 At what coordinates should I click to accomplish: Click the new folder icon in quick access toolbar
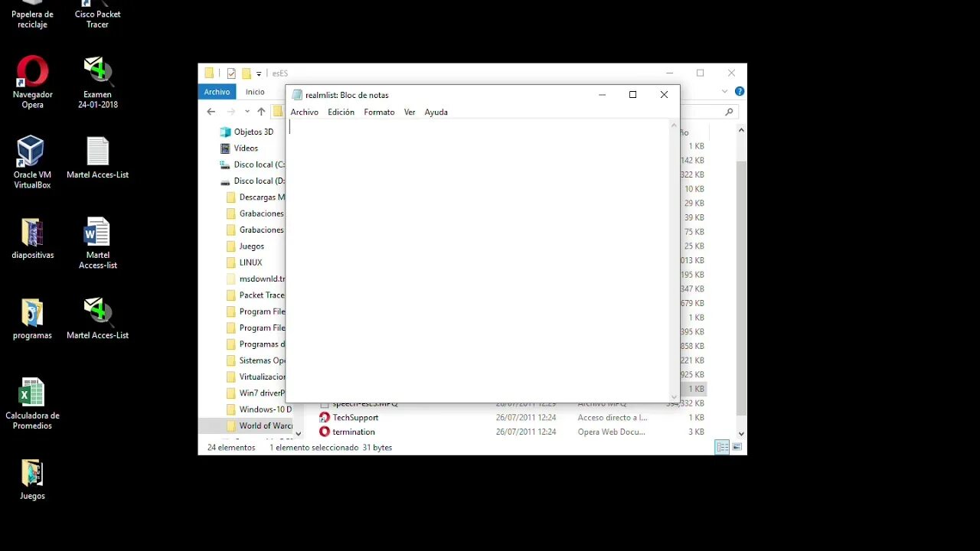[247, 73]
